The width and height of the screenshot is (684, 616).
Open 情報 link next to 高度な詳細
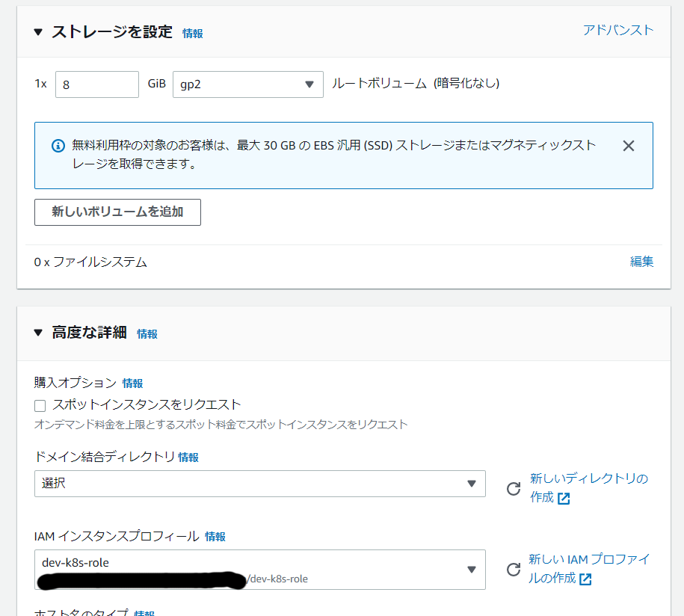(147, 334)
